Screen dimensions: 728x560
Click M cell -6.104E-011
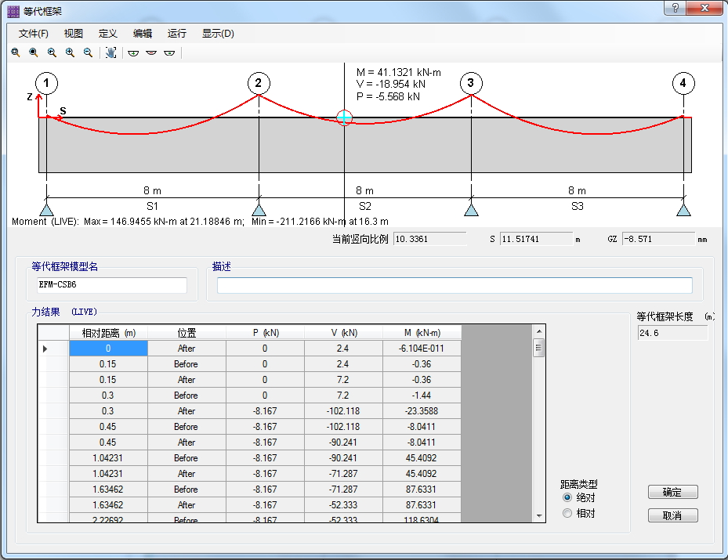click(x=422, y=349)
